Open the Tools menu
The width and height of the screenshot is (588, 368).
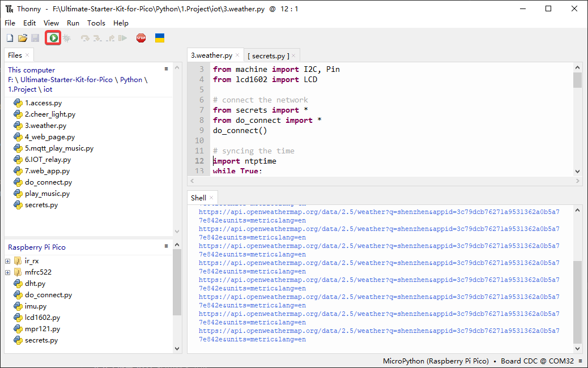click(x=96, y=23)
